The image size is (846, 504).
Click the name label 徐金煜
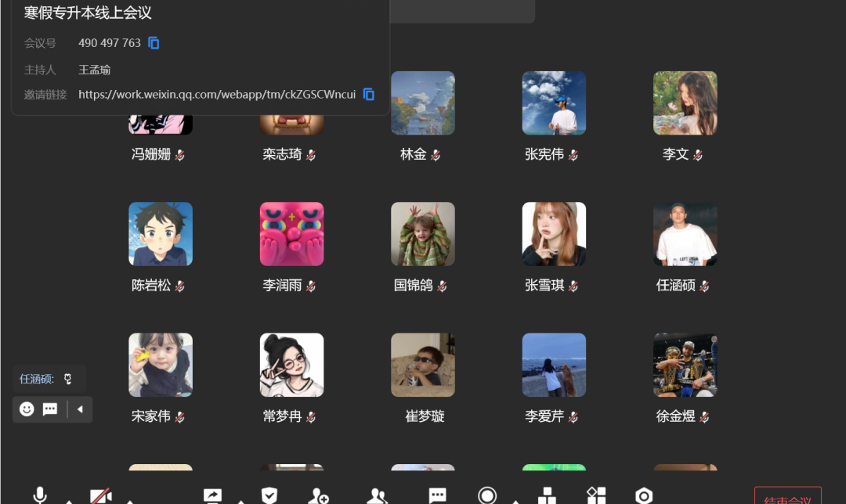tap(675, 416)
